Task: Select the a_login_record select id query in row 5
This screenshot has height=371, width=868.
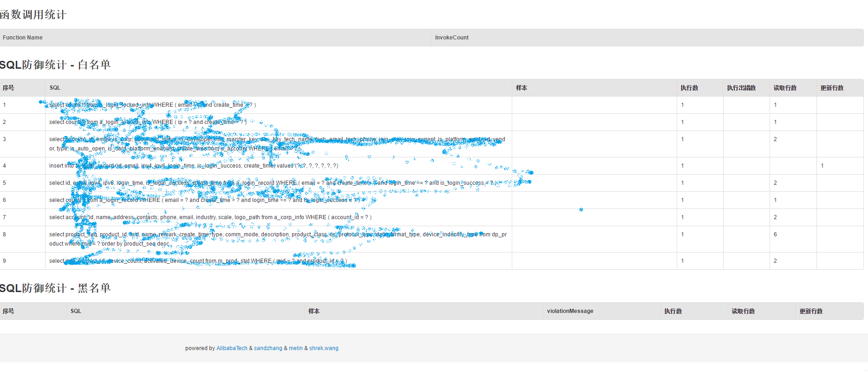Action: [x=273, y=183]
